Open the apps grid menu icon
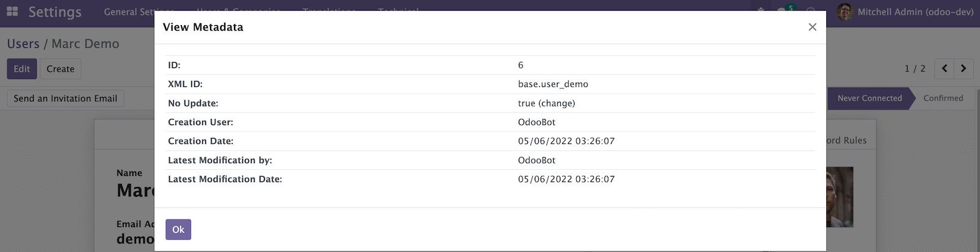Viewport: 980px width, 252px height. [x=12, y=12]
